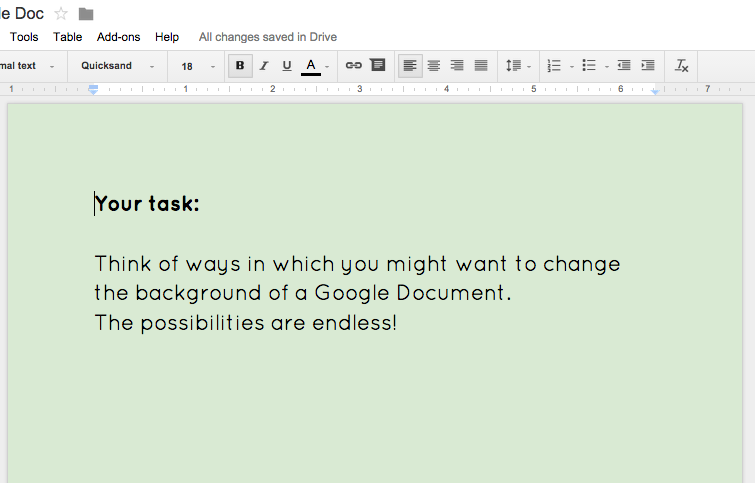Open the Quicksand font dropdown
The height and width of the screenshot is (483, 755).
pyautogui.click(x=118, y=66)
